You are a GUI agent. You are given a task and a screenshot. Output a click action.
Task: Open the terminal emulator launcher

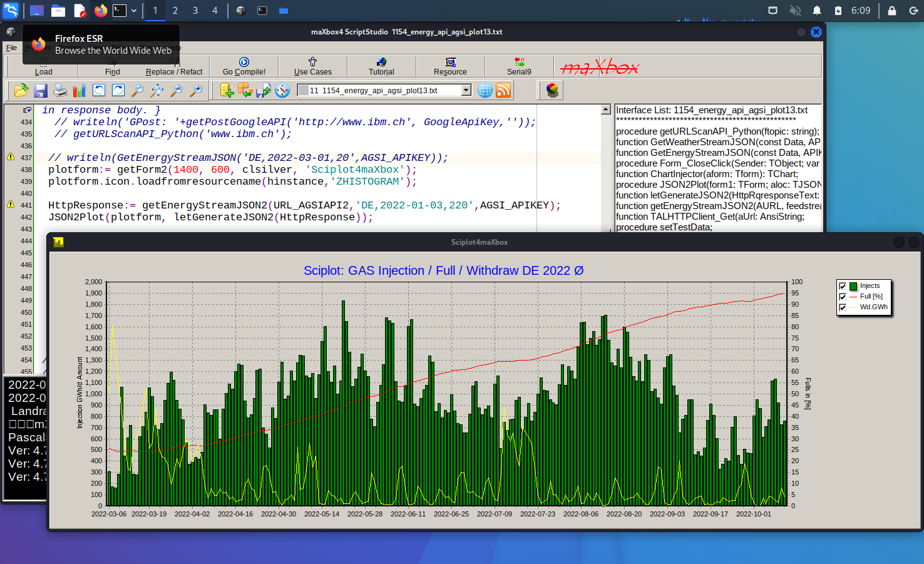click(x=120, y=11)
